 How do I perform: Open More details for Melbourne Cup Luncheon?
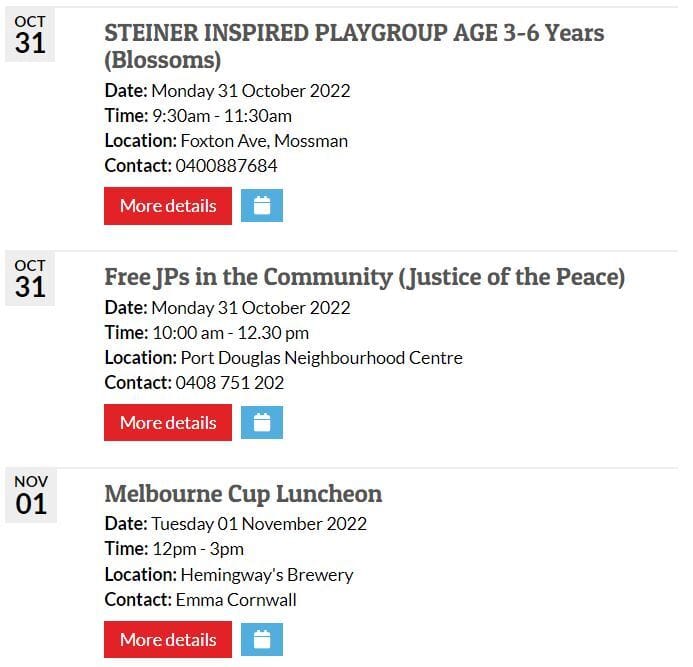[168, 640]
